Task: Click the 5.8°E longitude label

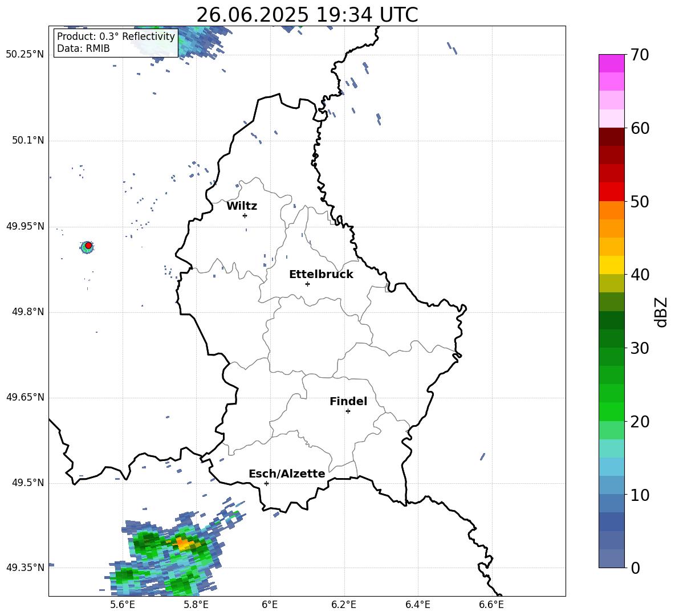Action: coord(196,605)
